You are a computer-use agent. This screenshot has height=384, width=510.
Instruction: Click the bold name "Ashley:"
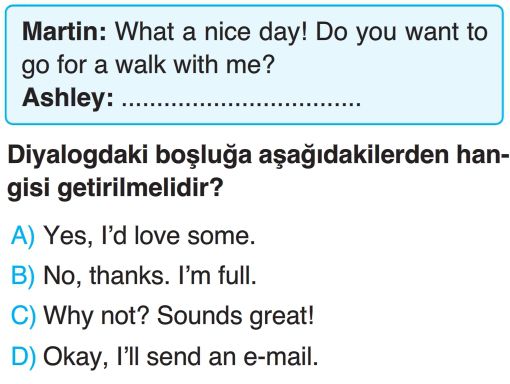68,98
